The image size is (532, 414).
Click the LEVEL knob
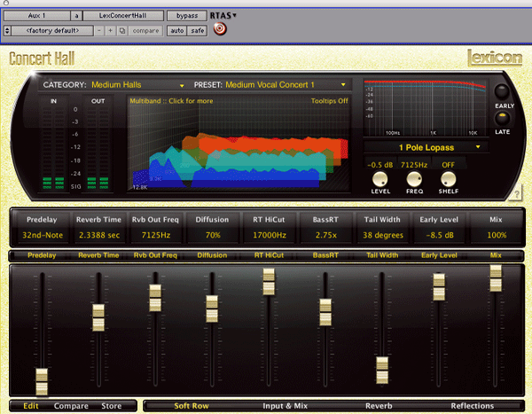click(380, 179)
